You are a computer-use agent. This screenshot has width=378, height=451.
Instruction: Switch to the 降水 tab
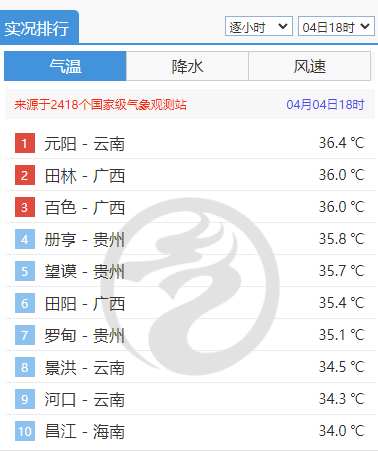187,66
